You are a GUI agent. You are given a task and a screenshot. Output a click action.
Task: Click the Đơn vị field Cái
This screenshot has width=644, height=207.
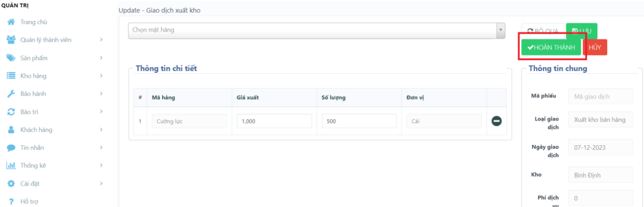[444, 121]
